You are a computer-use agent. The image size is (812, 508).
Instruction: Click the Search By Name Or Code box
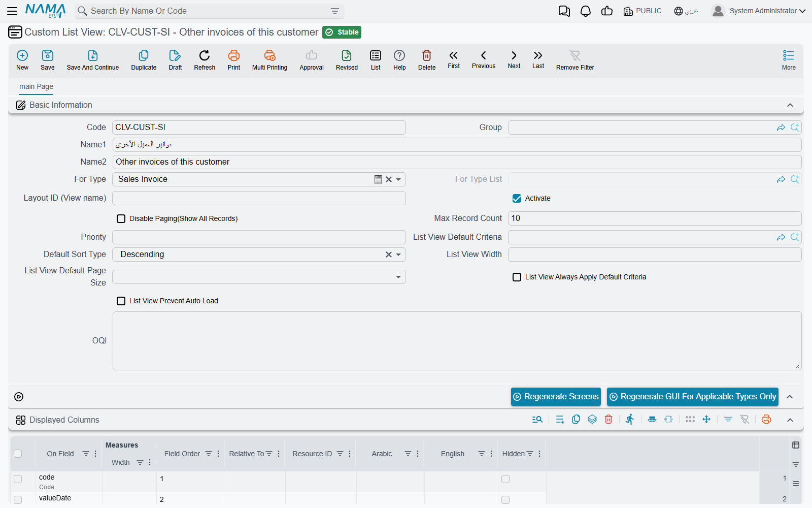click(x=209, y=11)
